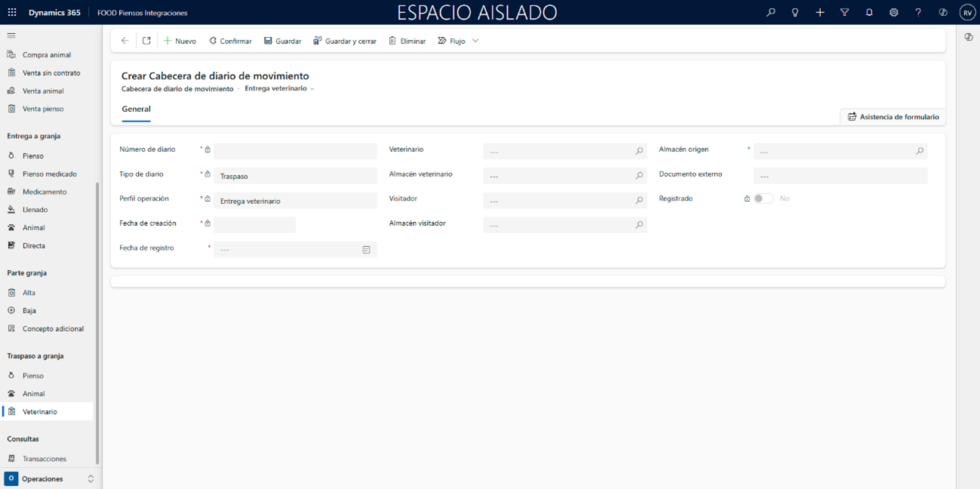Collapse the hamburger navigation menu
The height and width of the screenshot is (489, 980).
pyautogui.click(x=11, y=35)
